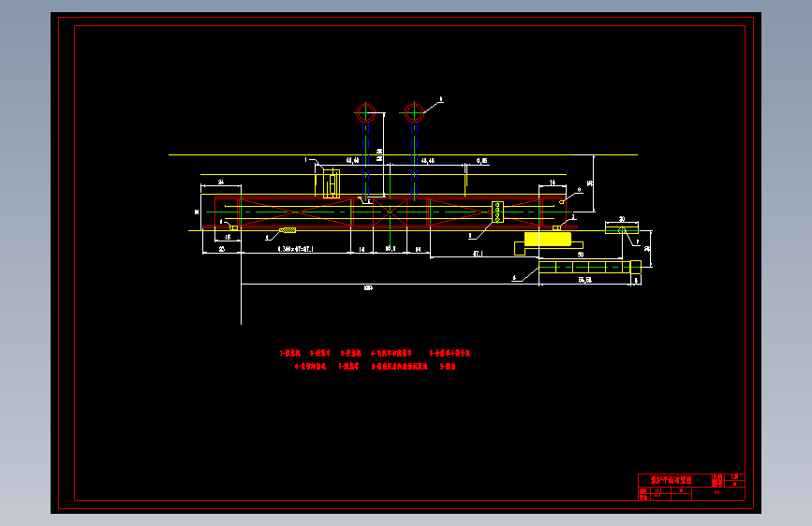Image resolution: width=812 pixels, height=526 pixels.
Task: Click the yellow cabinet beside callout 1
Action: [x=332, y=183]
